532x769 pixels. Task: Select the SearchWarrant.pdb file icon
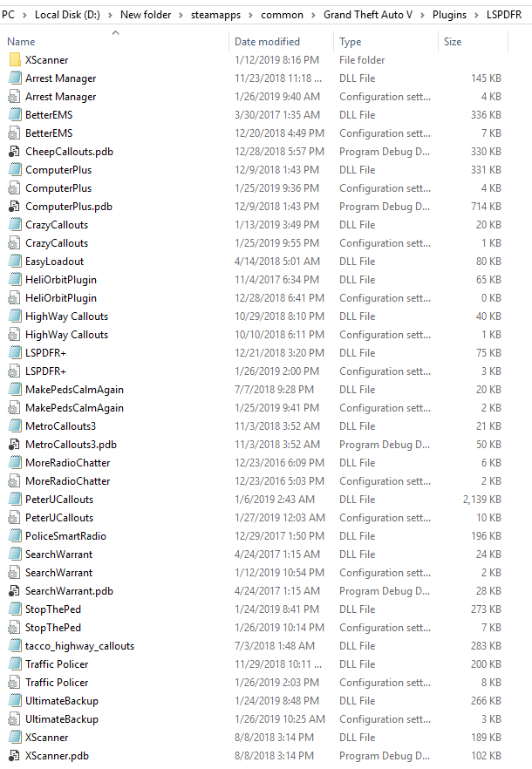click(x=15, y=591)
